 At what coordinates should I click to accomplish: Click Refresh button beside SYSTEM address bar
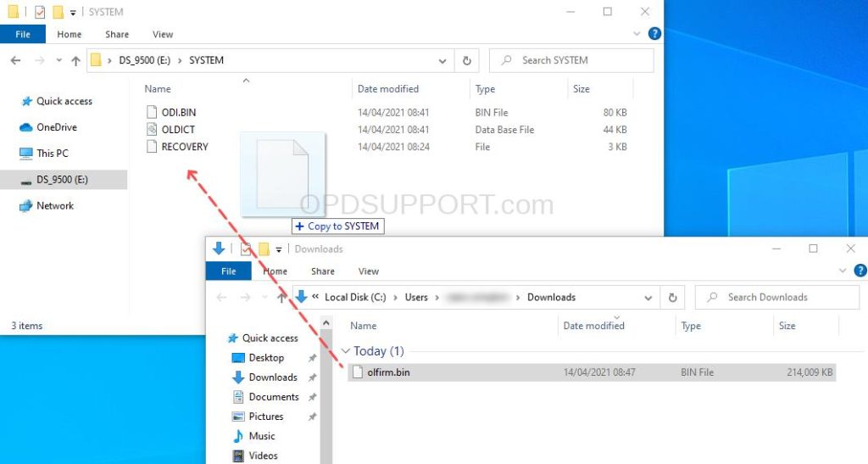[466, 60]
